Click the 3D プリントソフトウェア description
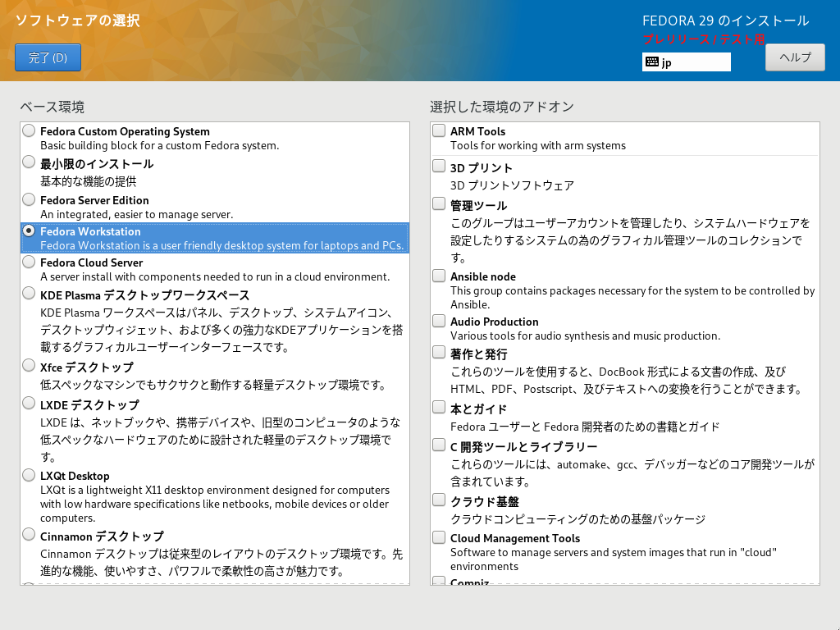840x630 pixels. click(512, 185)
